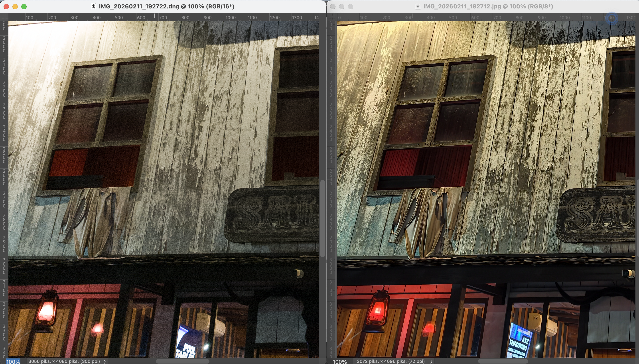This screenshot has height=364, width=639.
Task: Click the 3072 x 4096 piks document info
Action: point(390,361)
